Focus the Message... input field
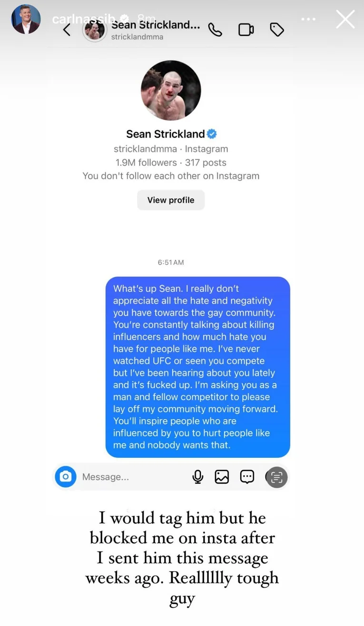 (128, 476)
